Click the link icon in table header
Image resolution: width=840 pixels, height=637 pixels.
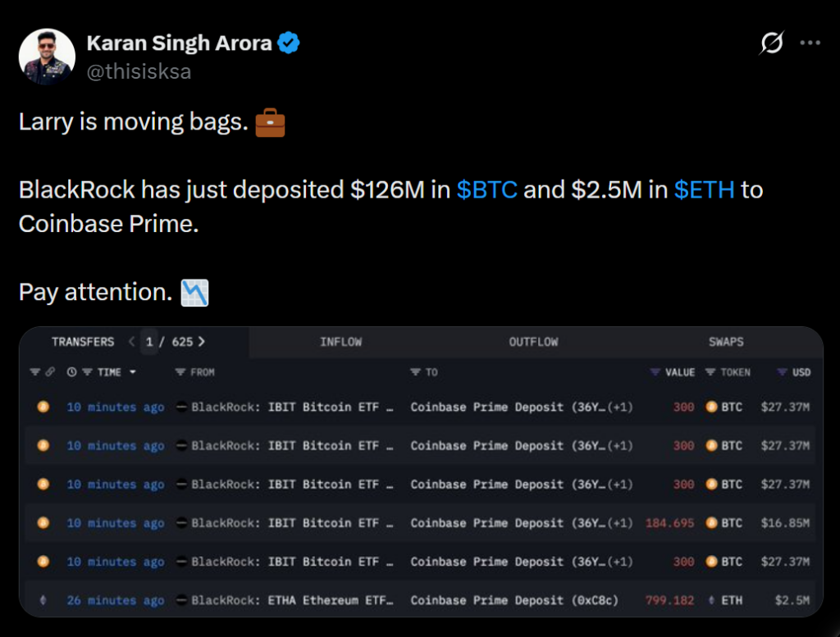(x=50, y=372)
